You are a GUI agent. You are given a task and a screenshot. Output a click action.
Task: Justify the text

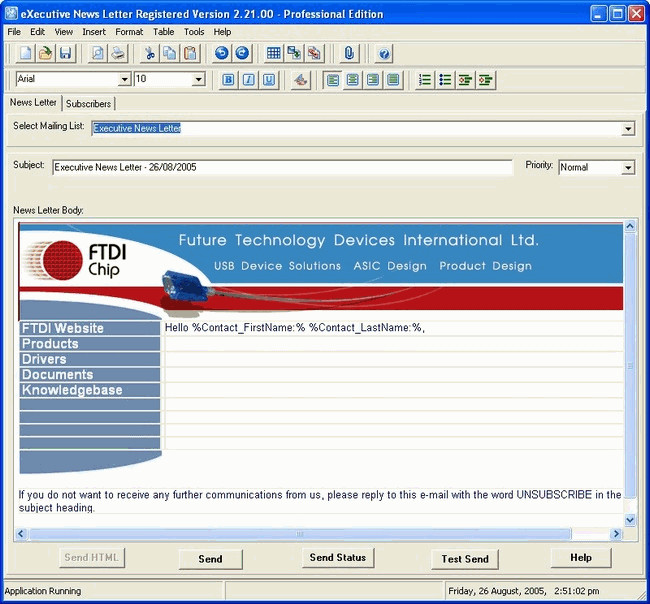(393, 80)
